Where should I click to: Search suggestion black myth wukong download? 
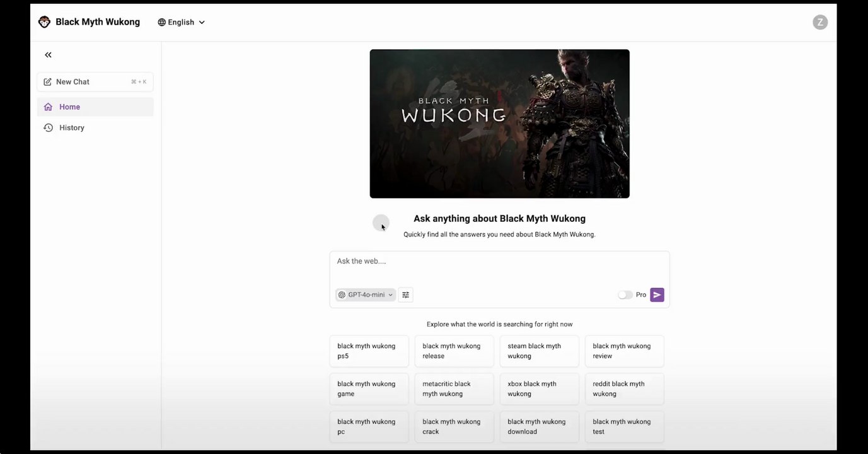pyautogui.click(x=539, y=427)
